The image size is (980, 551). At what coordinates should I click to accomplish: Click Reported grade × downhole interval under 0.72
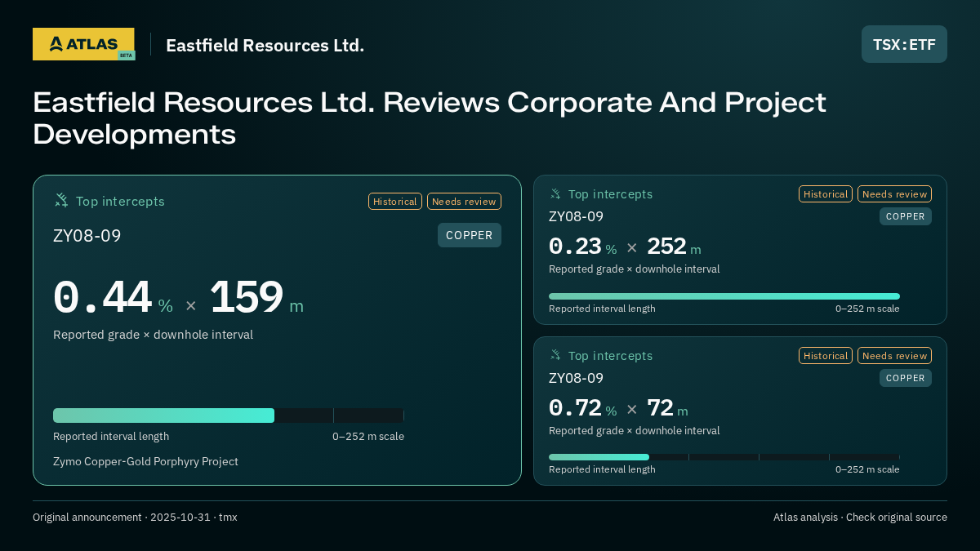(635, 430)
